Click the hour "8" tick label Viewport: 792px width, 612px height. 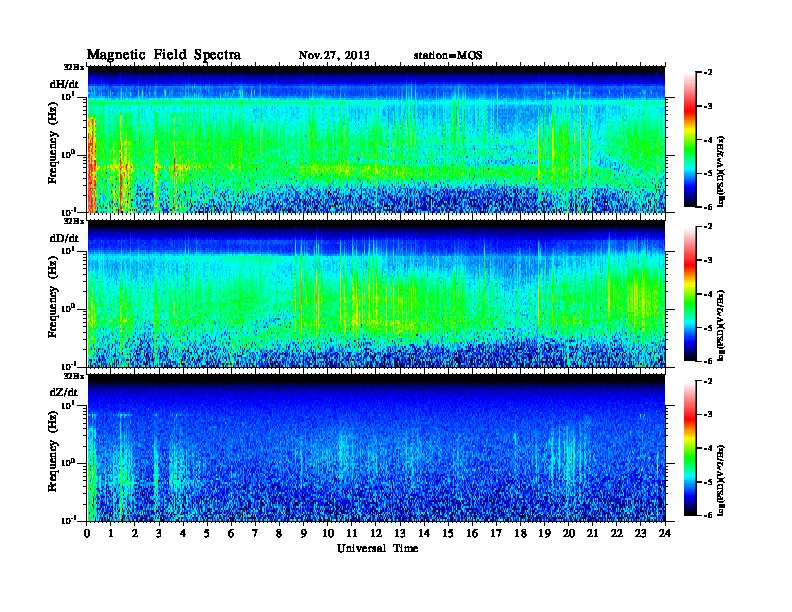[279, 534]
